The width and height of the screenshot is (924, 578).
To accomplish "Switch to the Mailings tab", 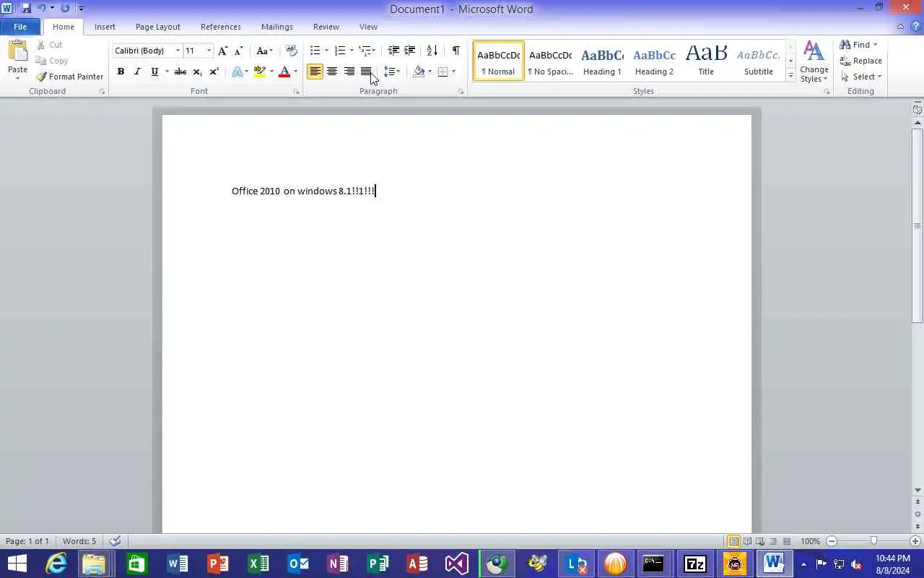I will pos(277,27).
